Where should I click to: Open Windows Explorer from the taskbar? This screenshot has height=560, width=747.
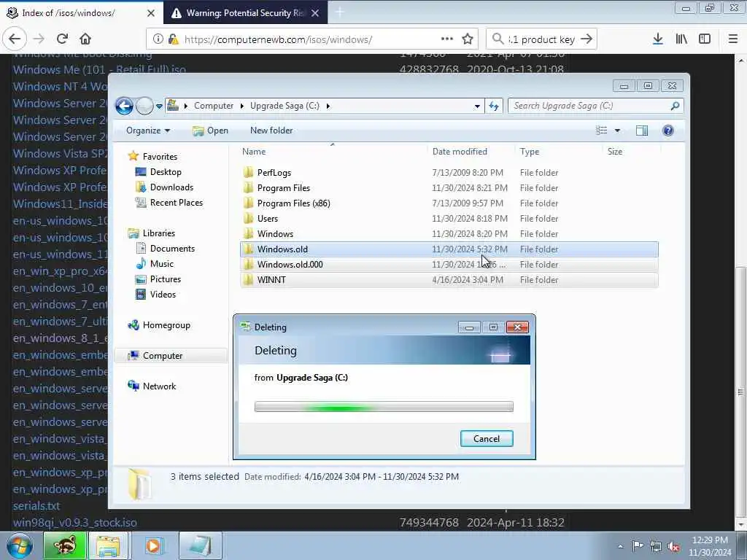pyautogui.click(x=109, y=545)
